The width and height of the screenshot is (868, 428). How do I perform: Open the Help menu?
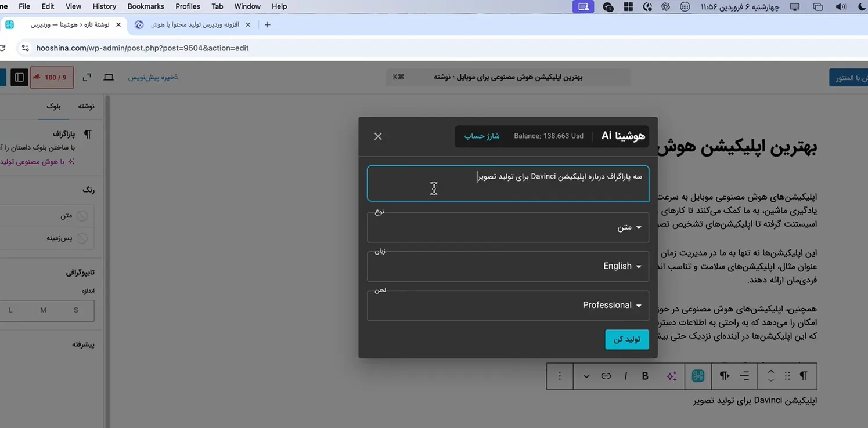[279, 6]
